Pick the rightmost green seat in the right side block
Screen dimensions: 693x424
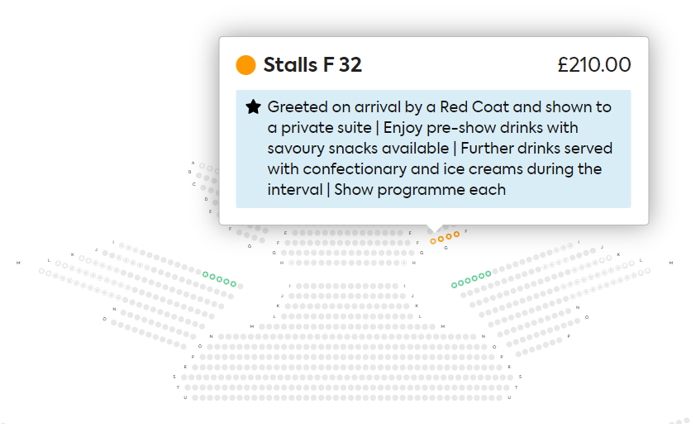[488, 273]
